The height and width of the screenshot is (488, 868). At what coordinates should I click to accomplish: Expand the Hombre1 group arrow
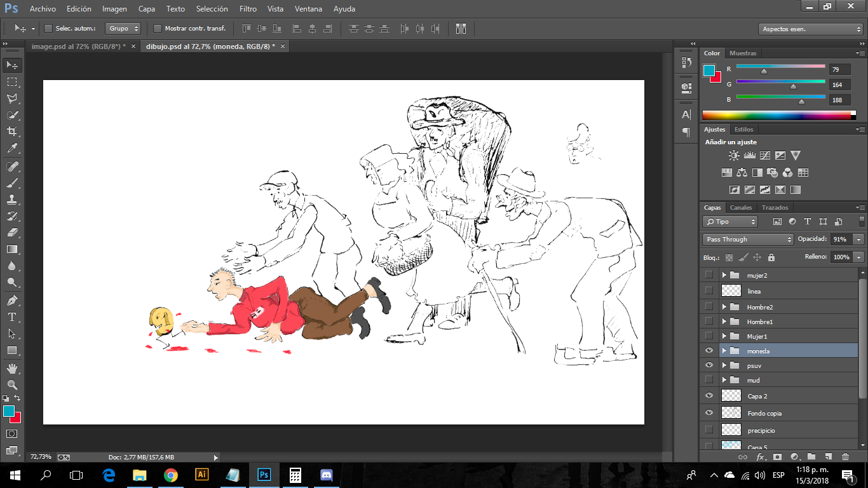[724, 322]
